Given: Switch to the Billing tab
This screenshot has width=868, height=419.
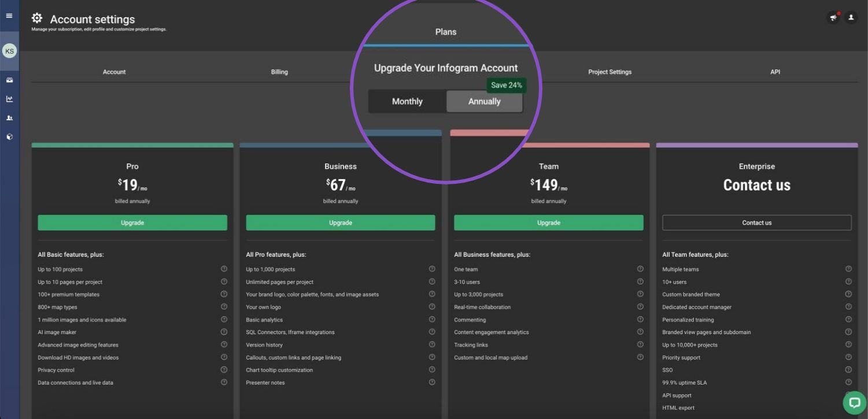Looking at the screenshot, I should pyautogui.click(x=279, y=72).
